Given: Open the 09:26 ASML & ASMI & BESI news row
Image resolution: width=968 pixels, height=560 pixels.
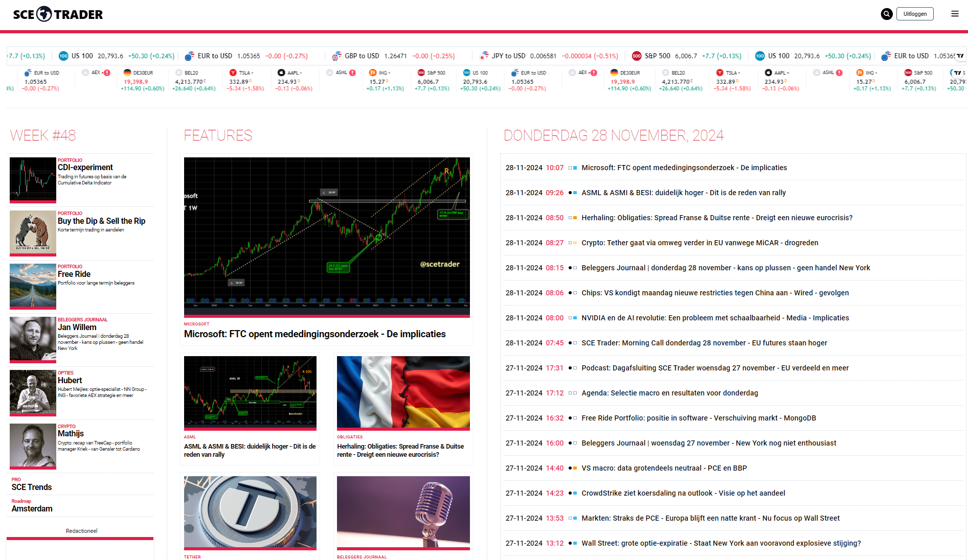Looking at the screenshot, I should tap(732, 193).
